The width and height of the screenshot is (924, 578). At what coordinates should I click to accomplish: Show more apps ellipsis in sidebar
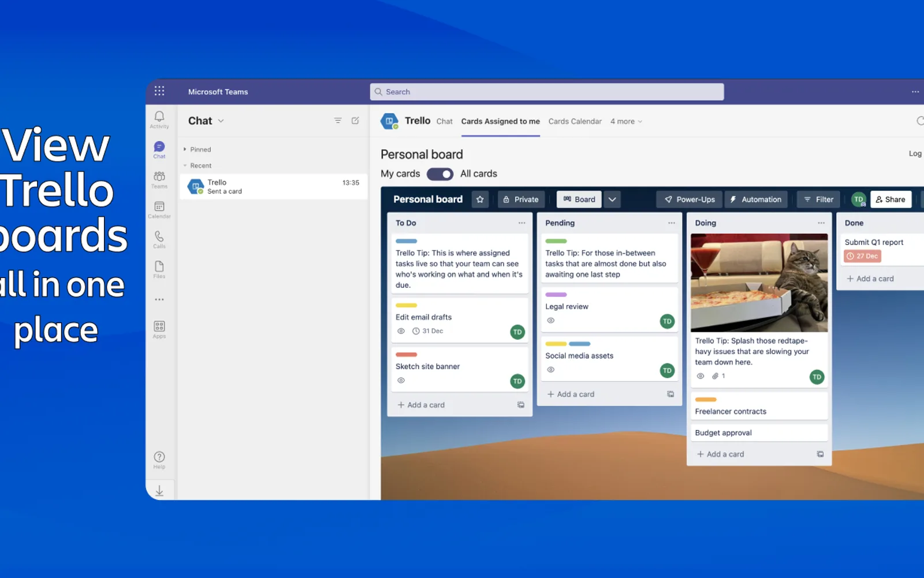tap(159, 299)
